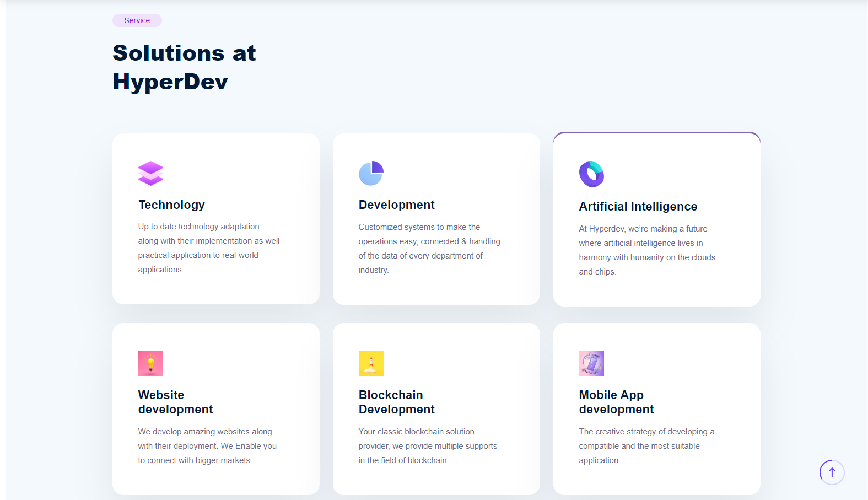
Task: Open the Blockchain Development heading
Action: (x=396, y=402)
